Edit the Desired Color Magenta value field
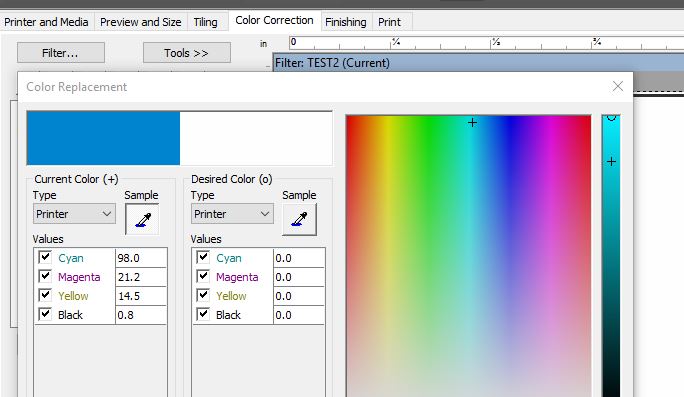684x397 pixels. pos(299,277)
